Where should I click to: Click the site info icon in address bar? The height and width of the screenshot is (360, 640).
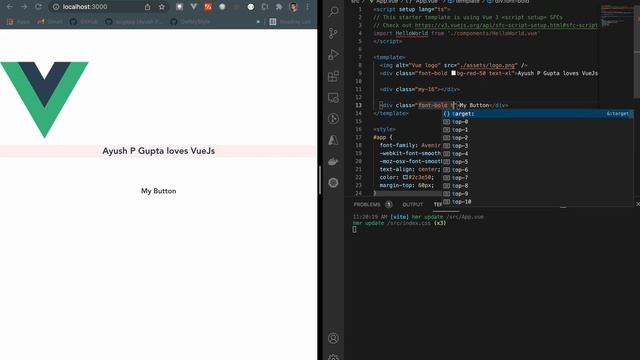point(56,7)
